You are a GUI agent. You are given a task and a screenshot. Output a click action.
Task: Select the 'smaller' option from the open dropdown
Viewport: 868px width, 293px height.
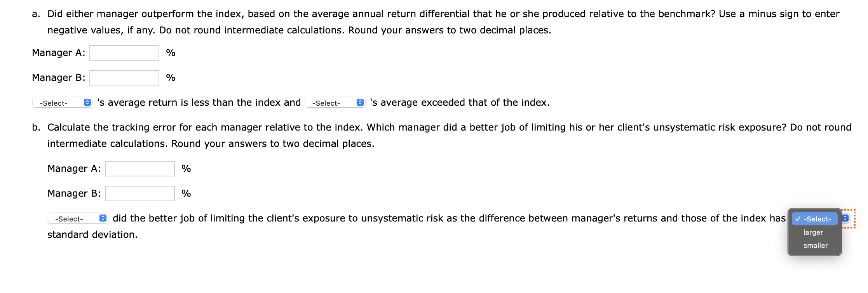815,245
